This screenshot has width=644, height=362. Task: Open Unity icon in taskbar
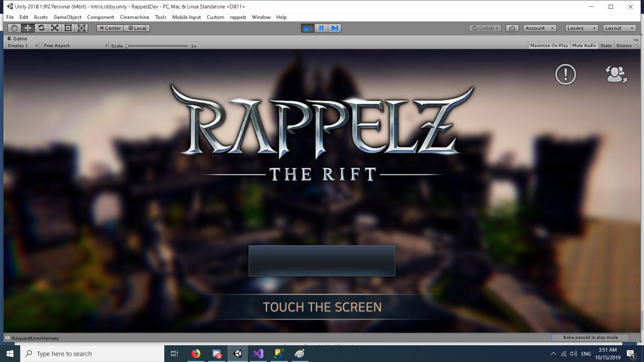coord(237,354)
